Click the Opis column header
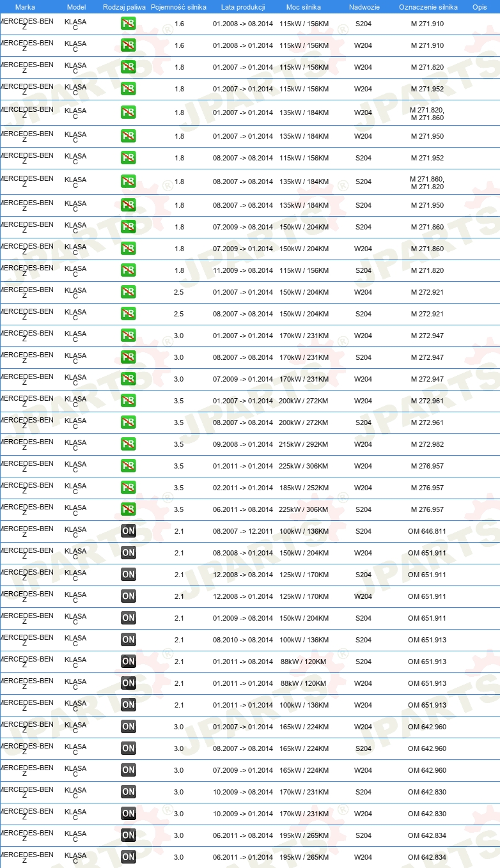Screen dimensions: 500x868 479,7
